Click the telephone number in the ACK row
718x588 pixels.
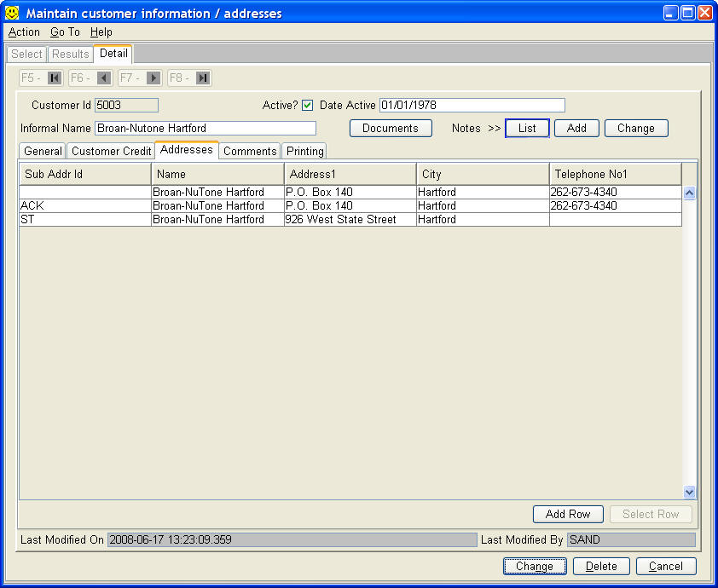coord(616,206)
